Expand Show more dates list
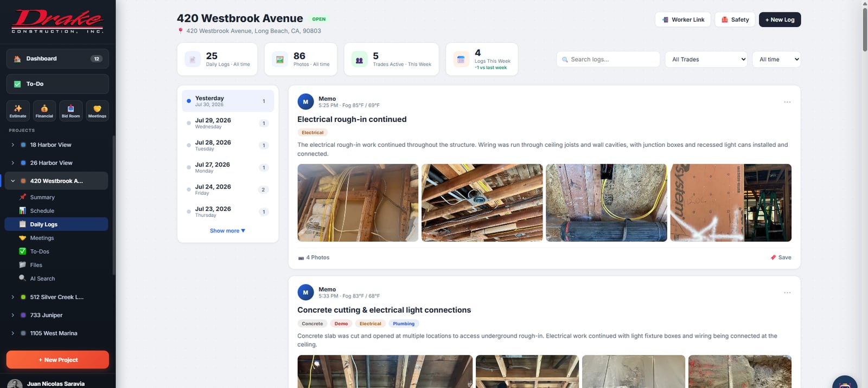Screen dimensions: 868x388 coord(228,231)
